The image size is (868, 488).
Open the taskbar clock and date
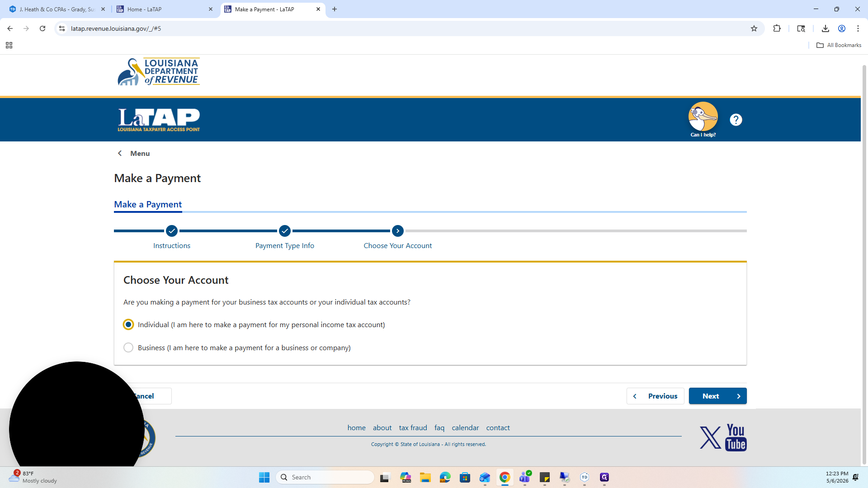pos(837,477)
